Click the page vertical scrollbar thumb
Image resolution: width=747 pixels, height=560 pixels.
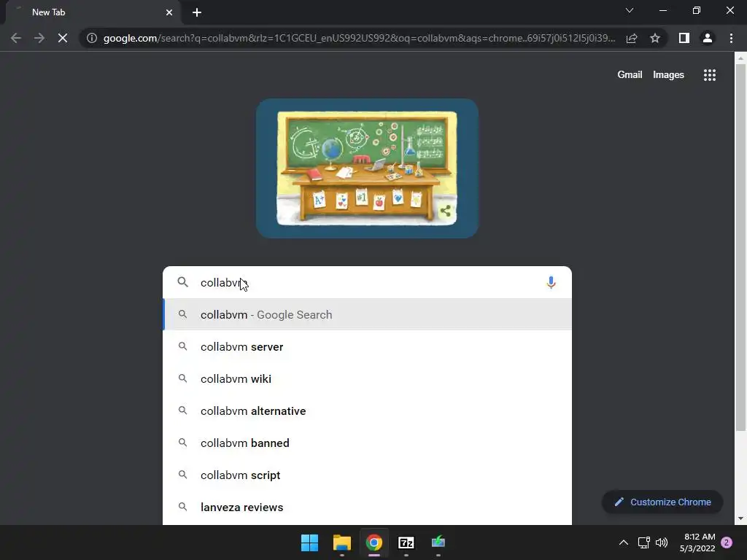click(740, 248)
